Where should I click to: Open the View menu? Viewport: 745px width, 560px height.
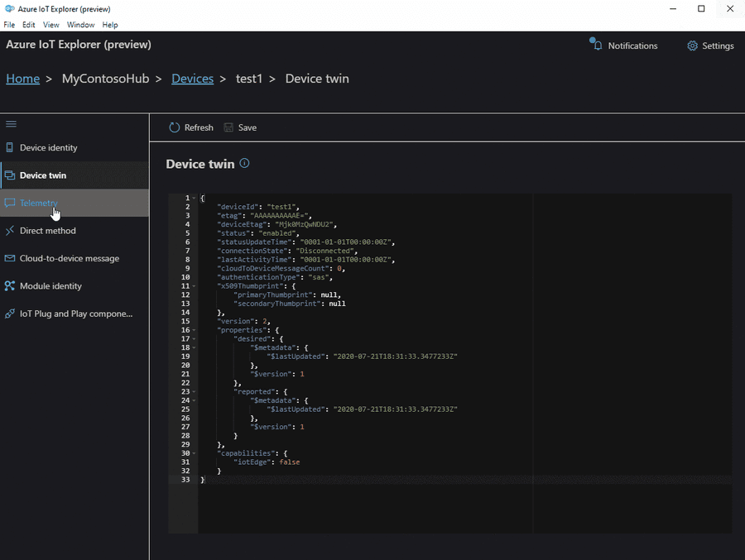coord(50,25)
